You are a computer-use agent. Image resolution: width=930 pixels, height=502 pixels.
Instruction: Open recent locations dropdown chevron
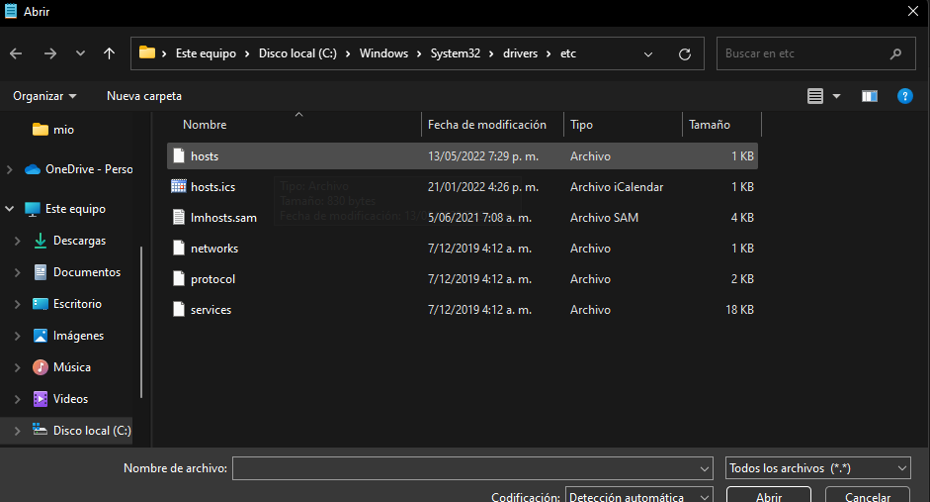click(80, 53)
